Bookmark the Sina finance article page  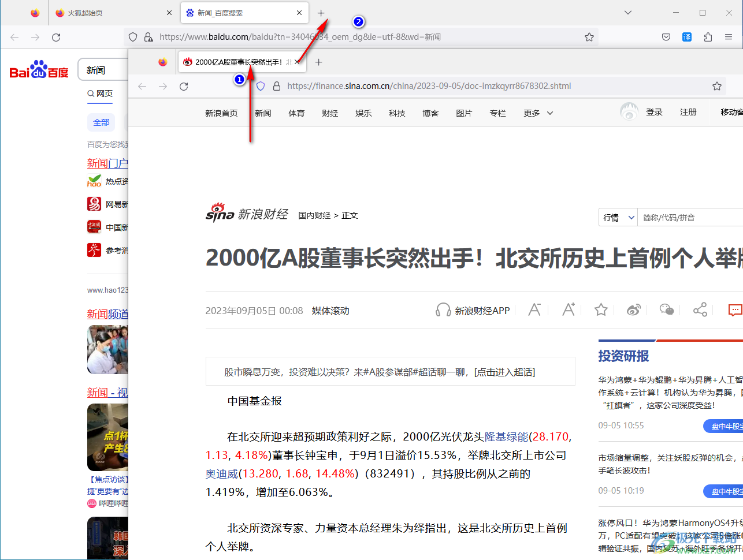717,86
